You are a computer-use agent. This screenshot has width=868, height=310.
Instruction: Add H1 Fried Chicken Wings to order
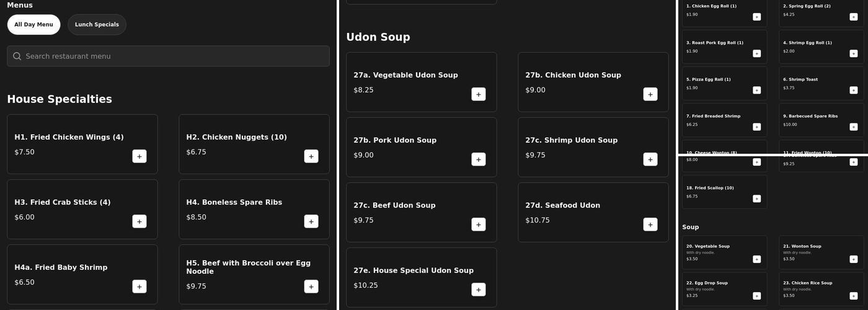139,156
